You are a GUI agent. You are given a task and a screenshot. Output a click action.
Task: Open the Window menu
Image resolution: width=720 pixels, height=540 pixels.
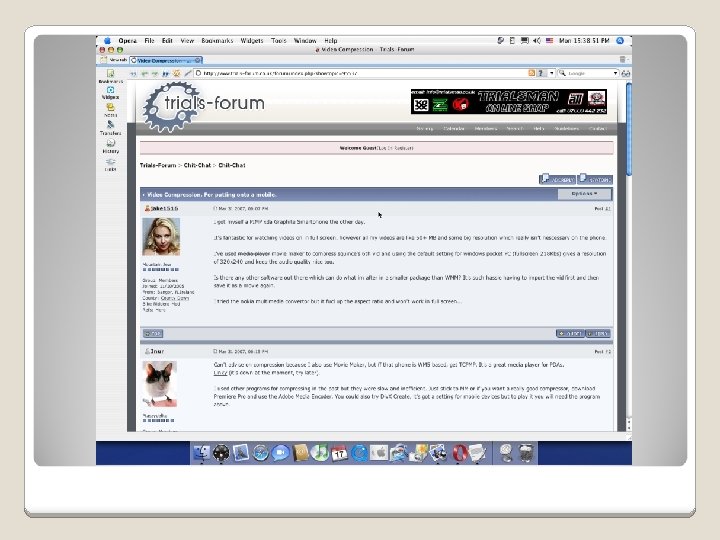coord(305,40)
